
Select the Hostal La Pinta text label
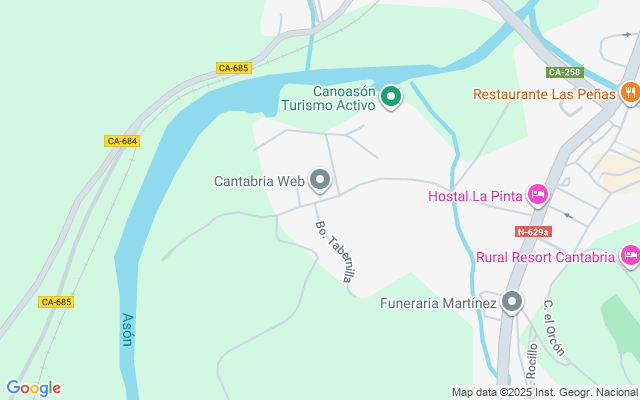(475, 196)
